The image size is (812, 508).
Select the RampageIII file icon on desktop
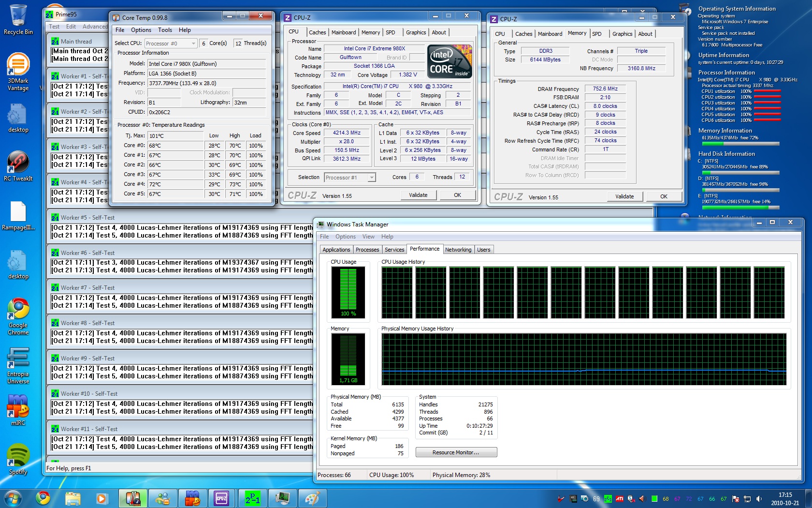click(x=18, y=216)
